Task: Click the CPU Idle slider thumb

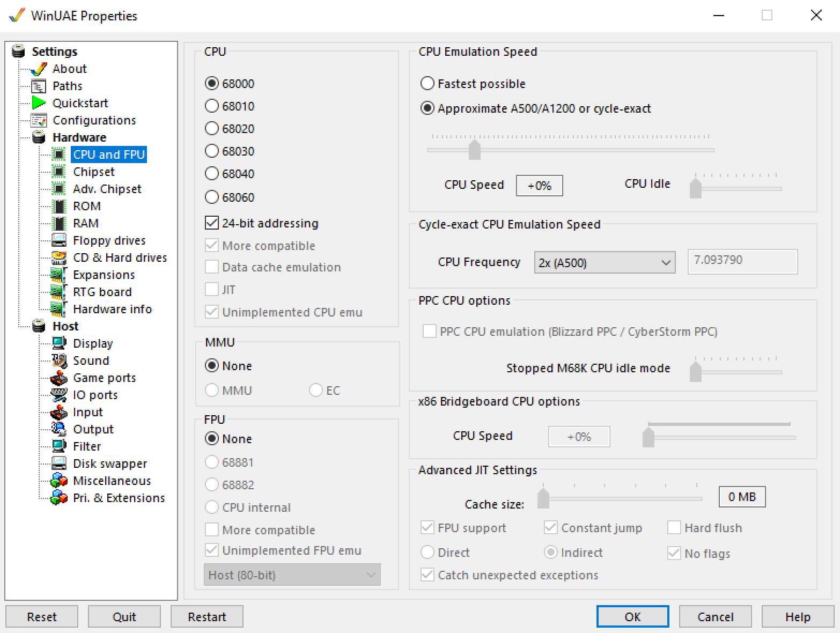Action: (696, 188)
